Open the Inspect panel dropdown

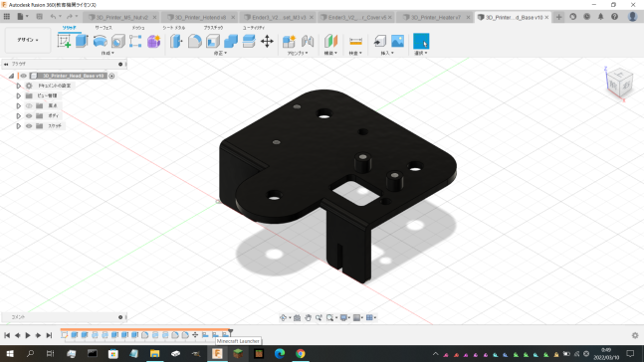[355, 54]
